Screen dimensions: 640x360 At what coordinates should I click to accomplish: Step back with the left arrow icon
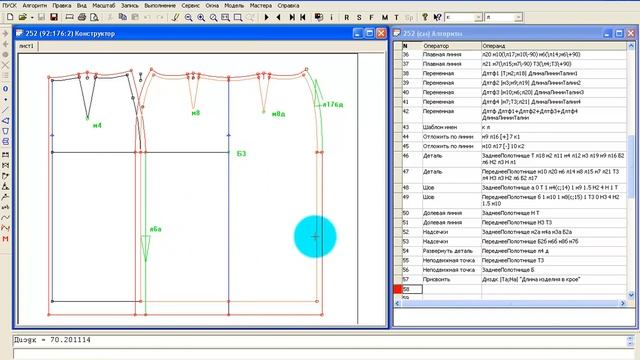pos(279,17)
